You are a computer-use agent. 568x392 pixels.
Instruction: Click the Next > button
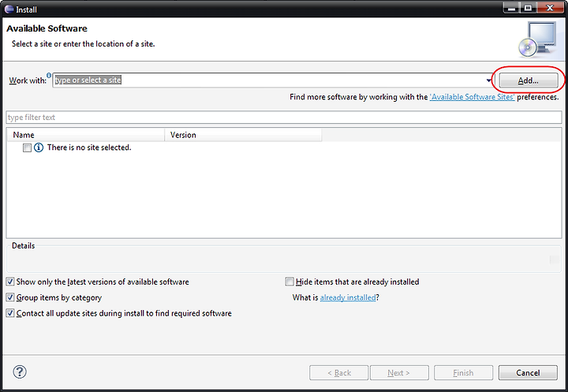pyautogui.click(x=399, y=372)
